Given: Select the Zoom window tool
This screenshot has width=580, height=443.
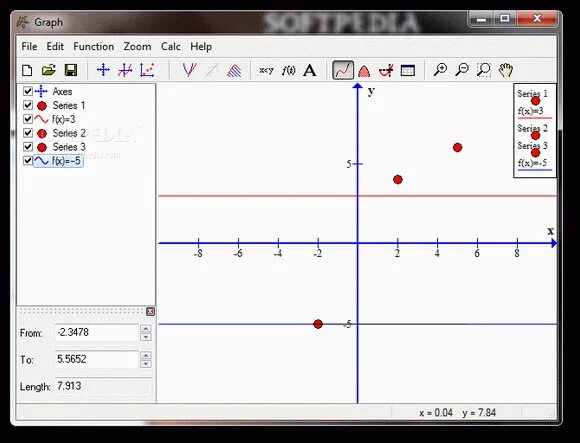Looking at the screenshot, I should (484, 70).
